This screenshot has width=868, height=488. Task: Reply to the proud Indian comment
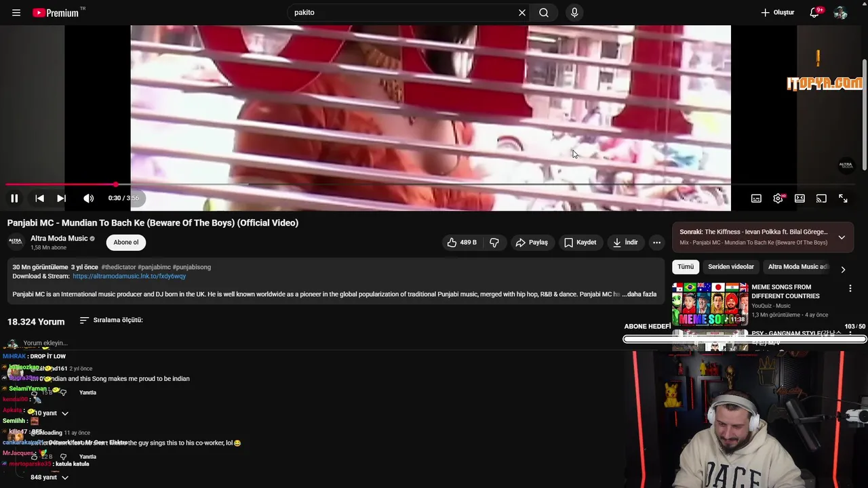[87, 392]
